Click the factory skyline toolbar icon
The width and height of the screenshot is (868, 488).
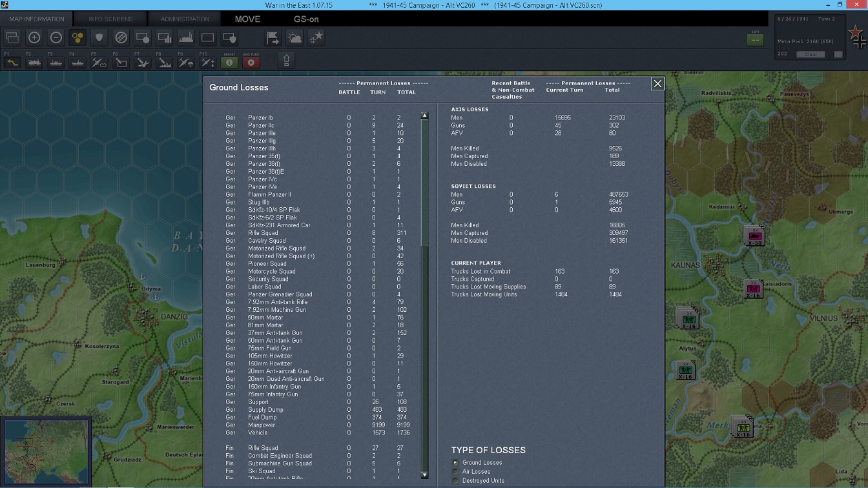pos(186,38)
